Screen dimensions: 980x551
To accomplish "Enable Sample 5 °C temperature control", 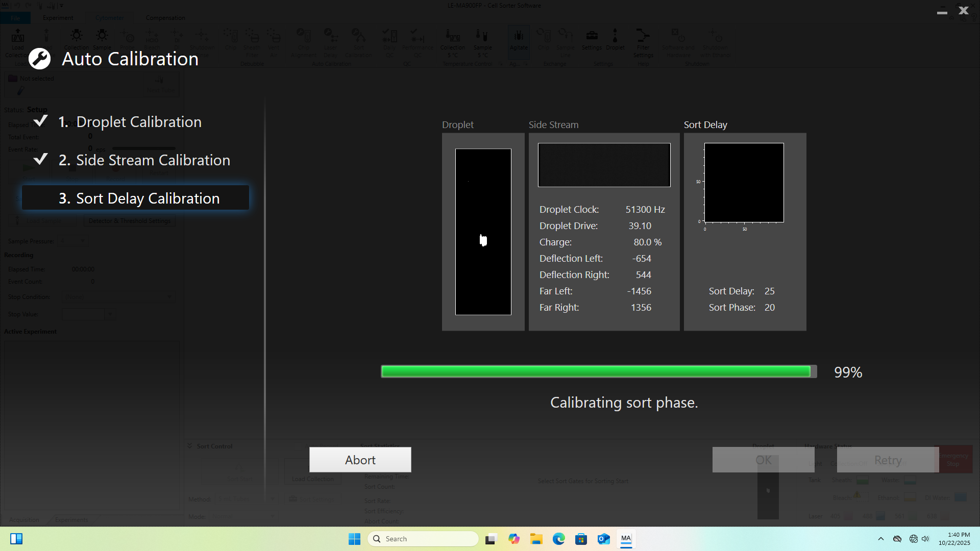I will [482, 43].
